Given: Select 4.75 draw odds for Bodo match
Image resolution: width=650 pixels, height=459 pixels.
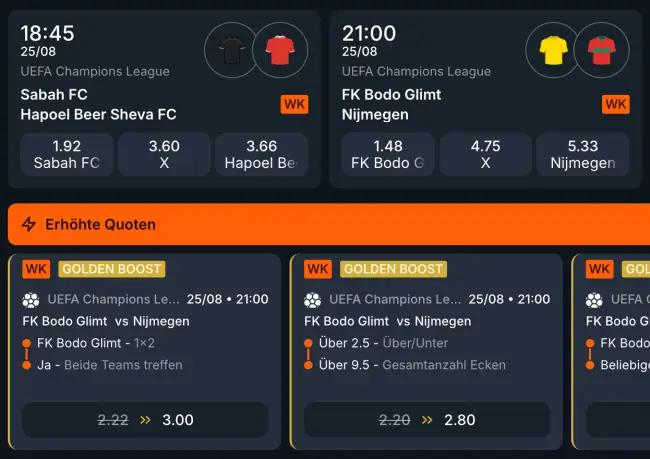Looking at the screenshot, I should [x=485, y=154].
